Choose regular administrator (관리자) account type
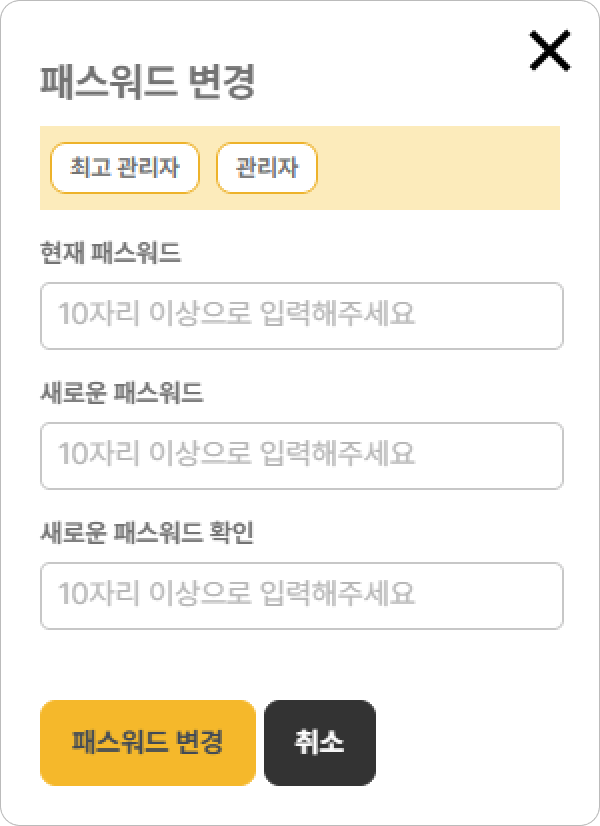The image size is (600, 826). click(267, 167)
